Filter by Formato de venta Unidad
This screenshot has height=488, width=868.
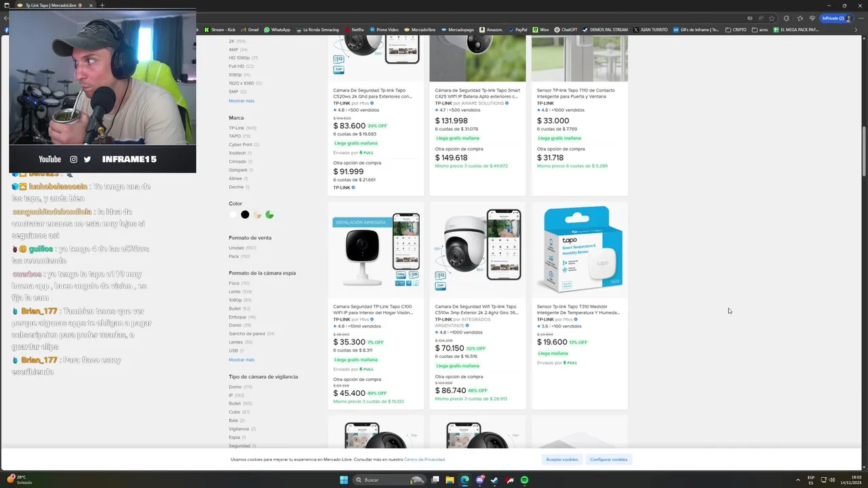[x=242, y=248]
